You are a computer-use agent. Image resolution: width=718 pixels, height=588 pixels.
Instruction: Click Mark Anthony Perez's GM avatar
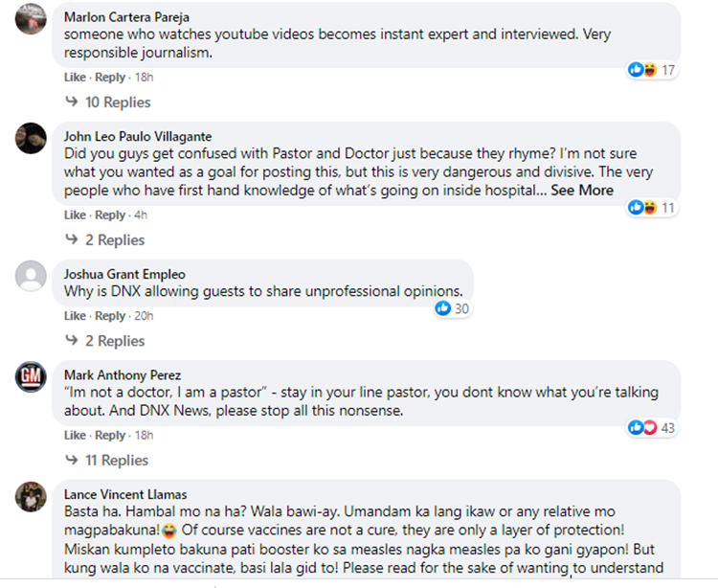(32, 377)
